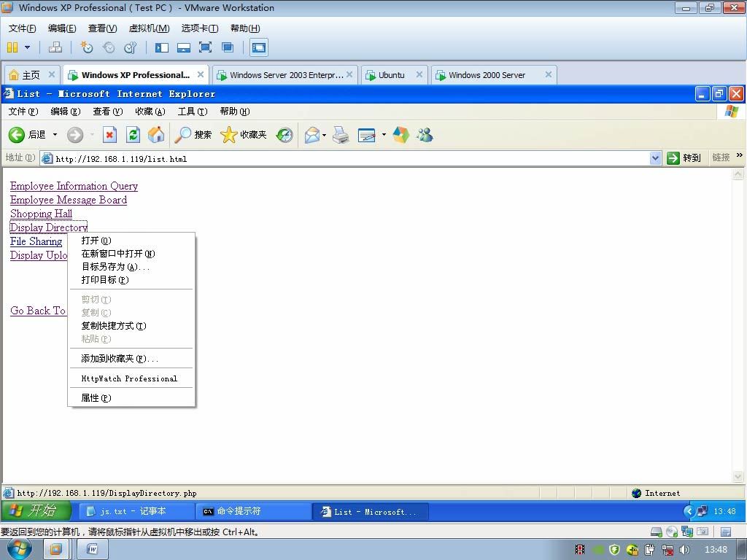The image size is (747, 560).
Task: Open VMware snapshot manager icon
Action: click(x=130, y=47)
